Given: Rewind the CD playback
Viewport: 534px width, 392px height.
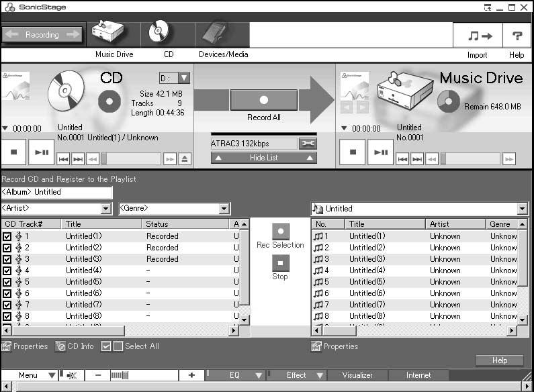Looking at the screenshot, I should tap(93, 159).
